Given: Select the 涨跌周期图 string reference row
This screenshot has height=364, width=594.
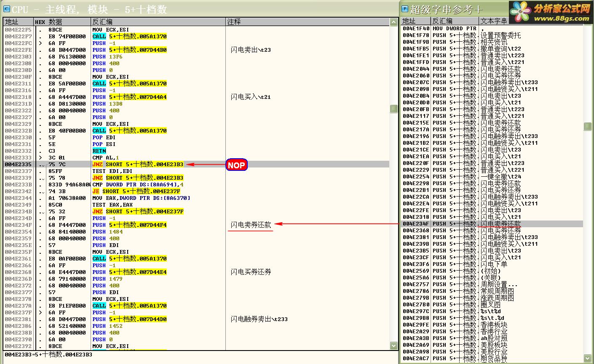Looking at the screenshot, I should click(x=492, y=298).
